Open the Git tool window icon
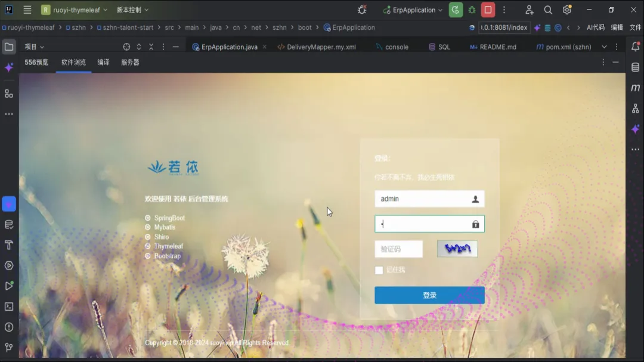The height and width of the screenshot is (362, 644). [8, 348]
